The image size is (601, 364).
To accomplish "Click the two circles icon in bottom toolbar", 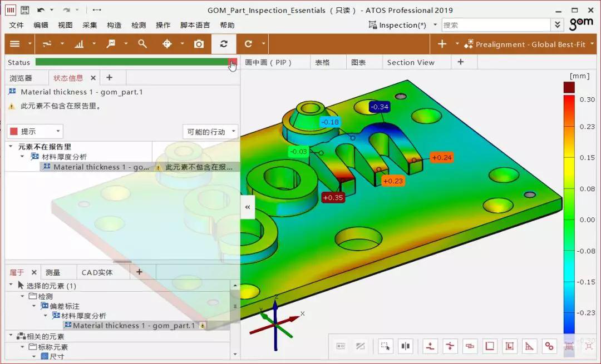I will click(x=549, y=346).
